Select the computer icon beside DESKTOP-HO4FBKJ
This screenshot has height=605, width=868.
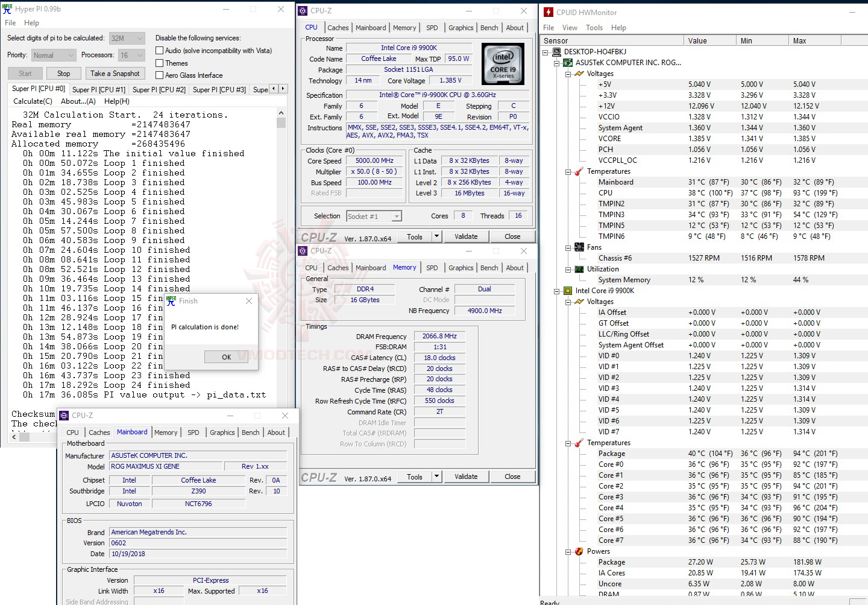(556, 52)
